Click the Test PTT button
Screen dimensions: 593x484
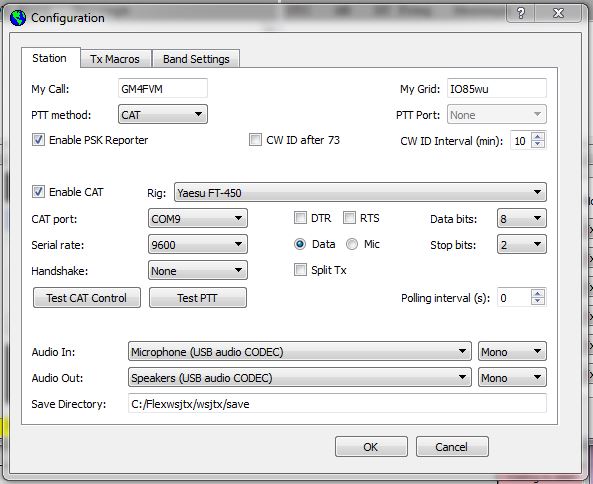[x=198, y=298]
